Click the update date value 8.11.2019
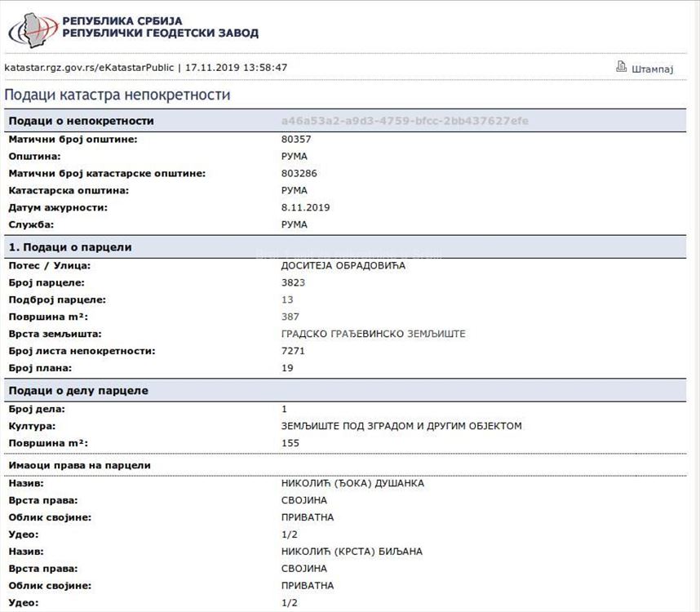700x612 pixels. pos(305,207)
